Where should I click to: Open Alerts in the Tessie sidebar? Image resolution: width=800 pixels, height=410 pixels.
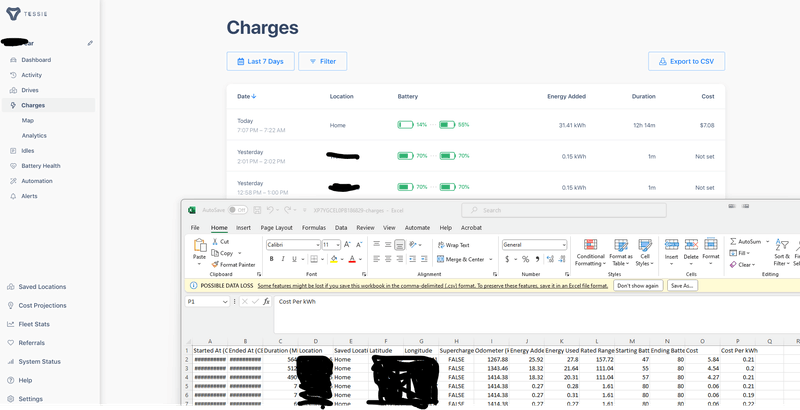(x=29, y=196)
